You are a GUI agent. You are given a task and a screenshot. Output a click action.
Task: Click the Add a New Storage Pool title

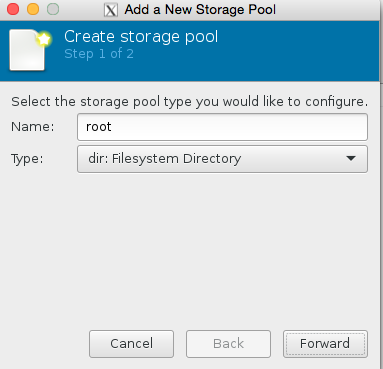tap(200, 10)
